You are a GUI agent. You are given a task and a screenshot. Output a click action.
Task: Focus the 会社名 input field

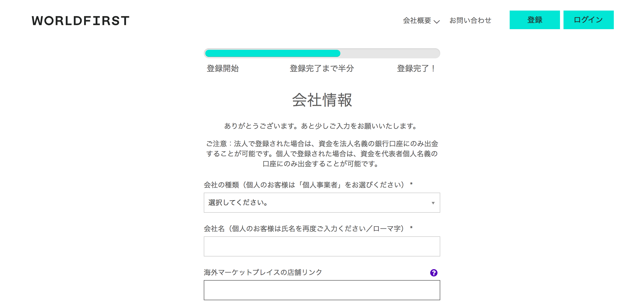(322, 246)
